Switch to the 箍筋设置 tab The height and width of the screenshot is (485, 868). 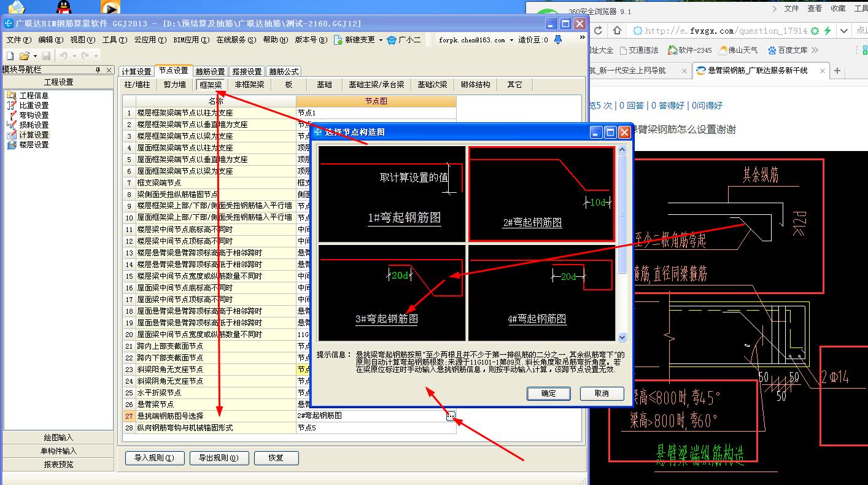pos(210,72)
